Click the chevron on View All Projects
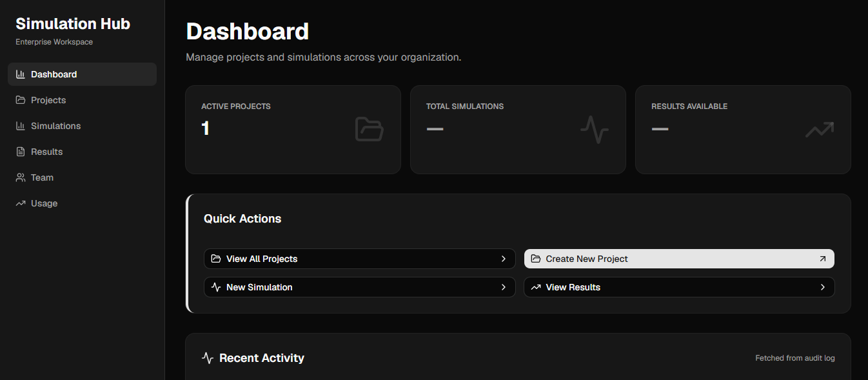This screenshot has height=380, width=868. tap(504, 259)
